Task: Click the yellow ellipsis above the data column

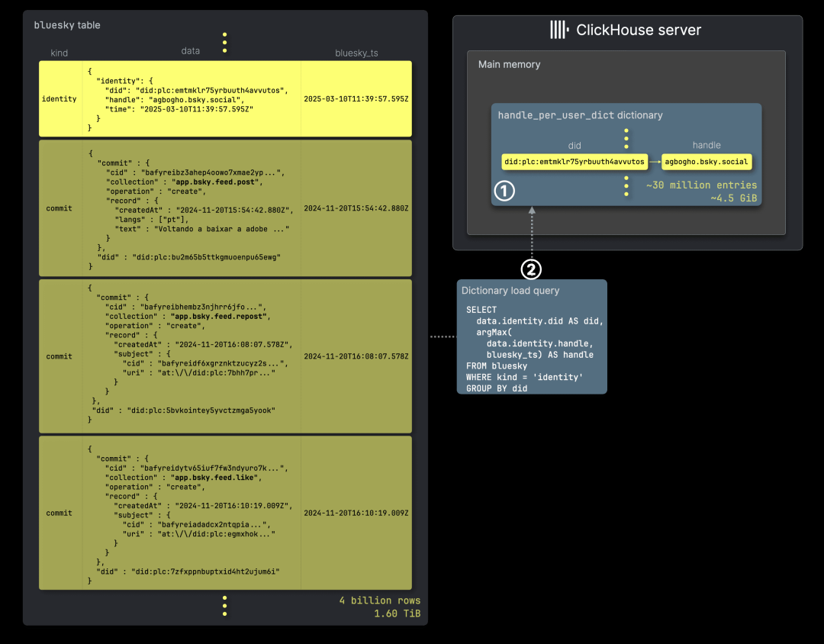Action: click(224, 43)
